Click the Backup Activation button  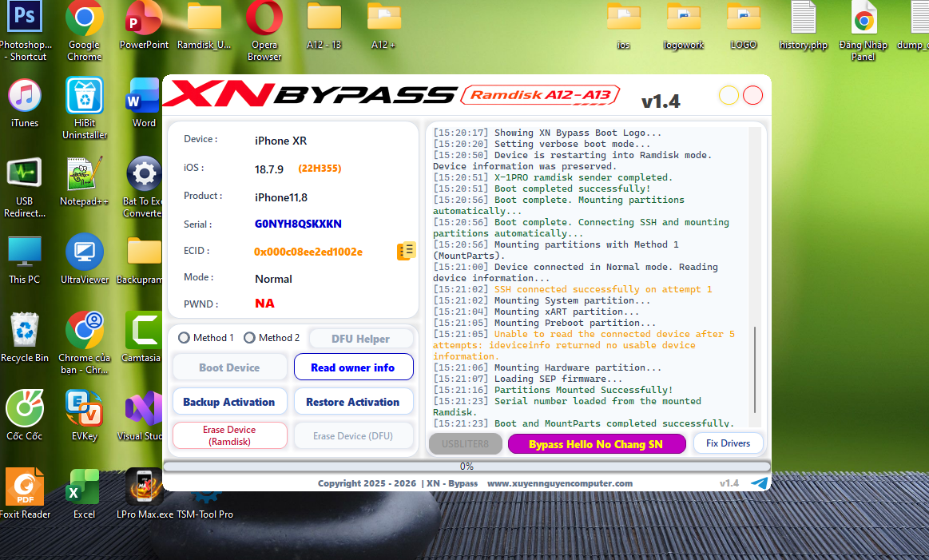click(x=229, y=402)
